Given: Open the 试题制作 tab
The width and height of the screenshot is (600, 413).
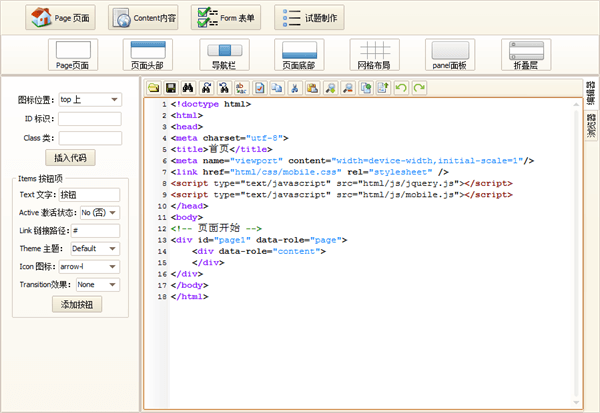Looking at the screenshot, I should 309,17.
